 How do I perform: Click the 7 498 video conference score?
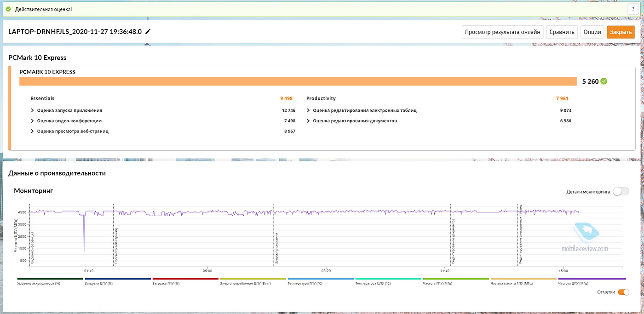(289, 121)
